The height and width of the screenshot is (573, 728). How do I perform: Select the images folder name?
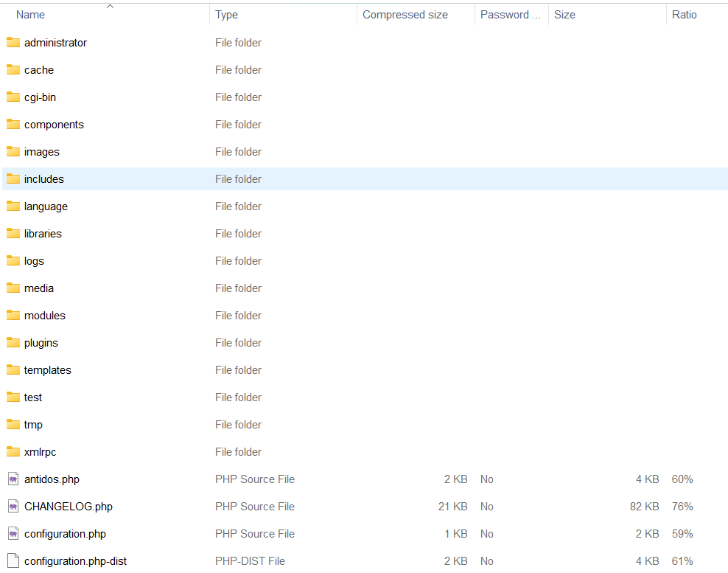pyautogui.click(x=42, y=152)
